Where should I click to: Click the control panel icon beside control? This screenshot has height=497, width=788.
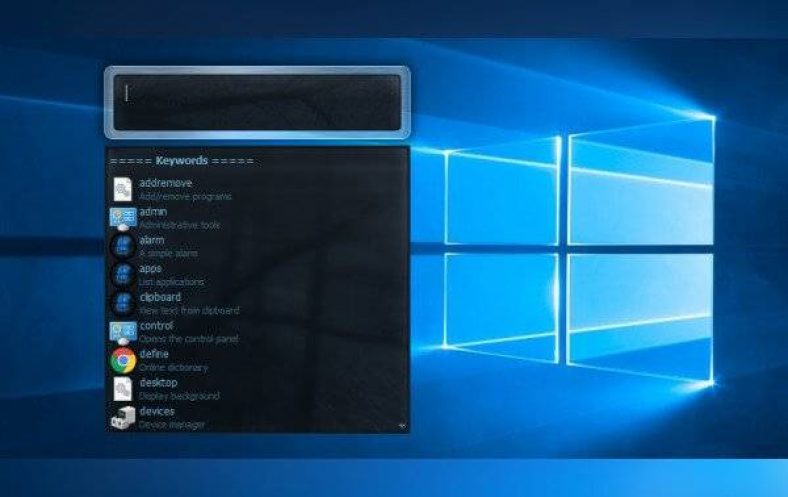click(x=123, y=332)
